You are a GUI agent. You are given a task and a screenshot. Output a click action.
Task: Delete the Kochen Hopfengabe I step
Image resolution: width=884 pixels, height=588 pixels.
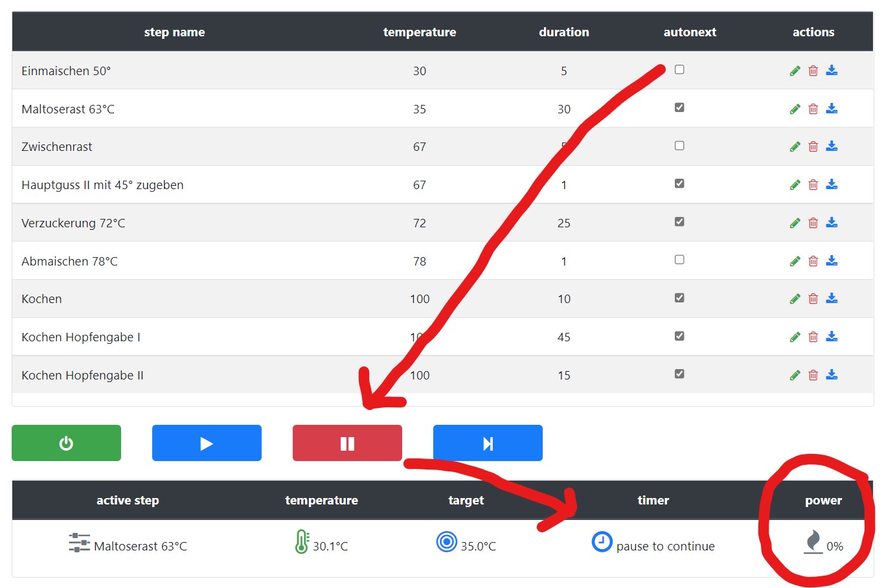coord(813,337)
